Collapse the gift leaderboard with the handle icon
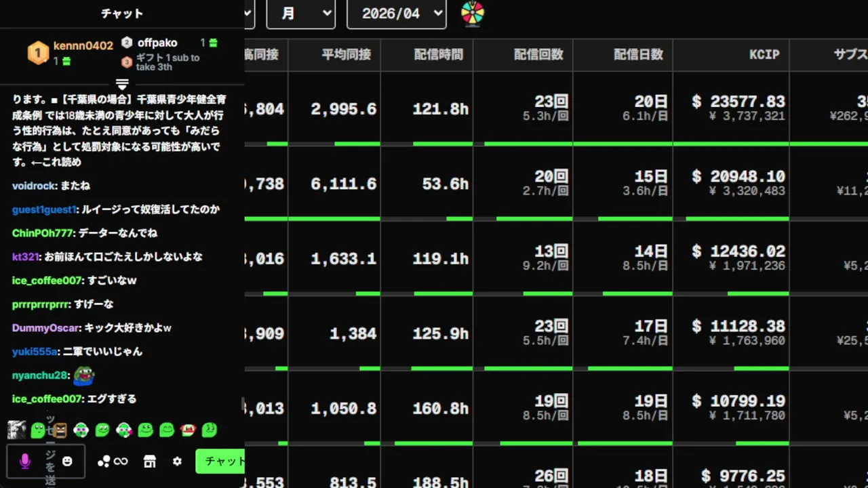 coord(122,84)
